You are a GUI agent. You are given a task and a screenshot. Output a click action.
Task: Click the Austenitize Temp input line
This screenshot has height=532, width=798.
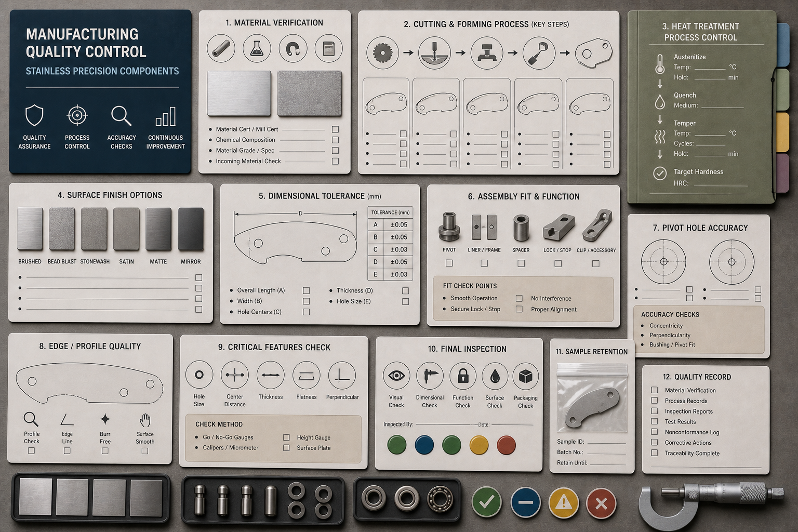[x=710, y=68]
